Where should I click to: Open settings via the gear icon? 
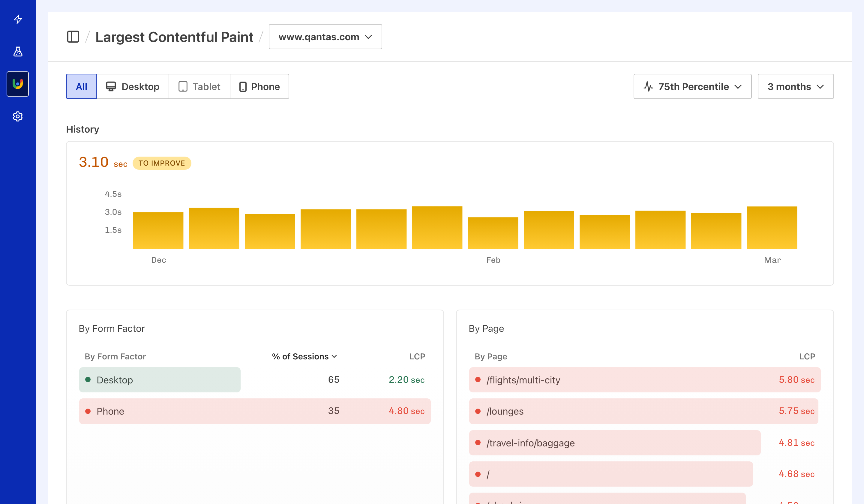[x=17, y=117]
